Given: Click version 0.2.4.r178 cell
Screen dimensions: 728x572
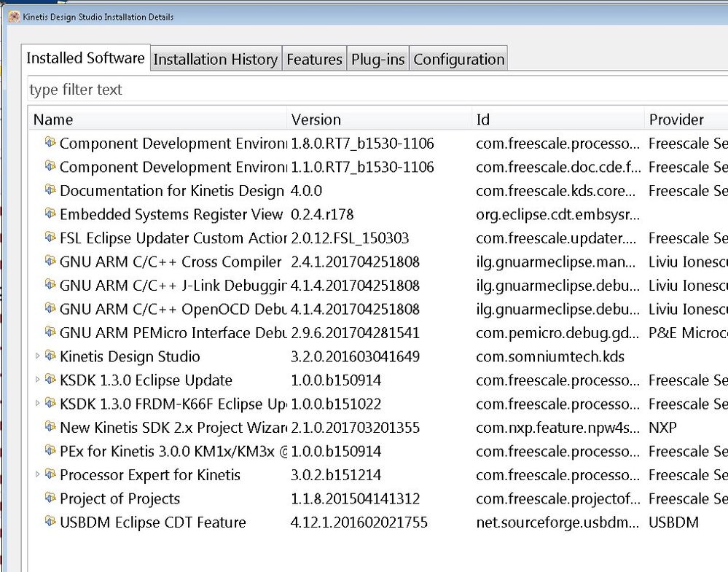Looking at the screenshot, I should (322, 214).
